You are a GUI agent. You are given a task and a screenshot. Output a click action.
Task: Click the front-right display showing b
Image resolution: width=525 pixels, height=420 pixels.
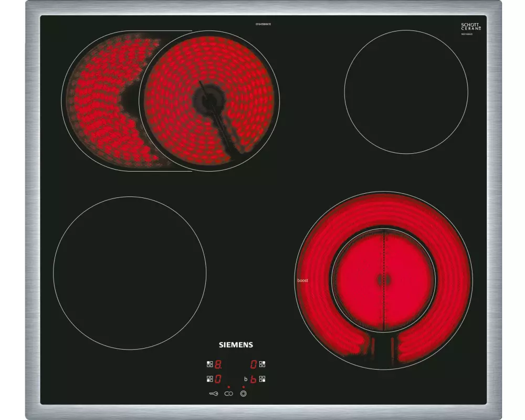click(x=253, y=379)
